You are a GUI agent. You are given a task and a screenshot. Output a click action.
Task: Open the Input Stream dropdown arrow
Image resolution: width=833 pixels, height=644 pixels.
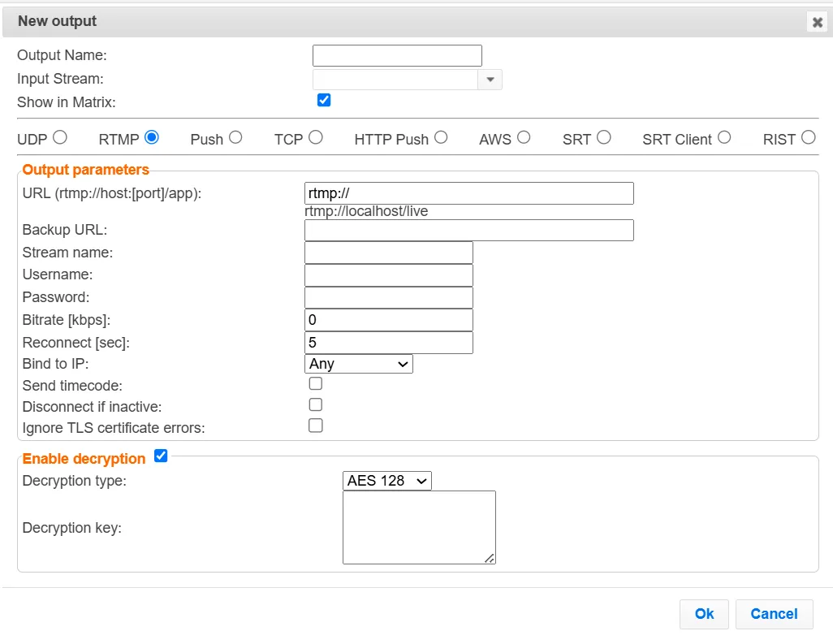pyautogui.click(x=490, y=80)
